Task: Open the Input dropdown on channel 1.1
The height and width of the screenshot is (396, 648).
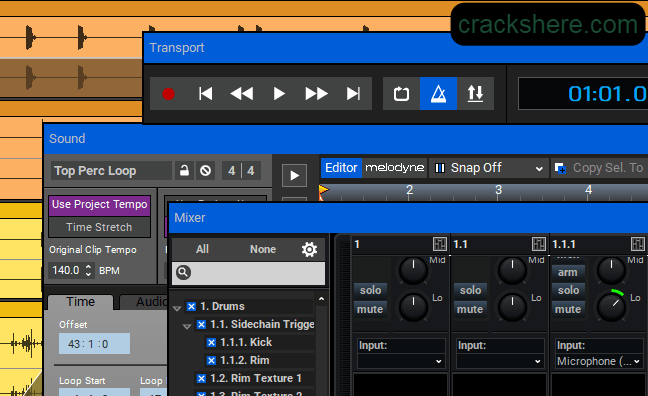Action: point(500,361)
